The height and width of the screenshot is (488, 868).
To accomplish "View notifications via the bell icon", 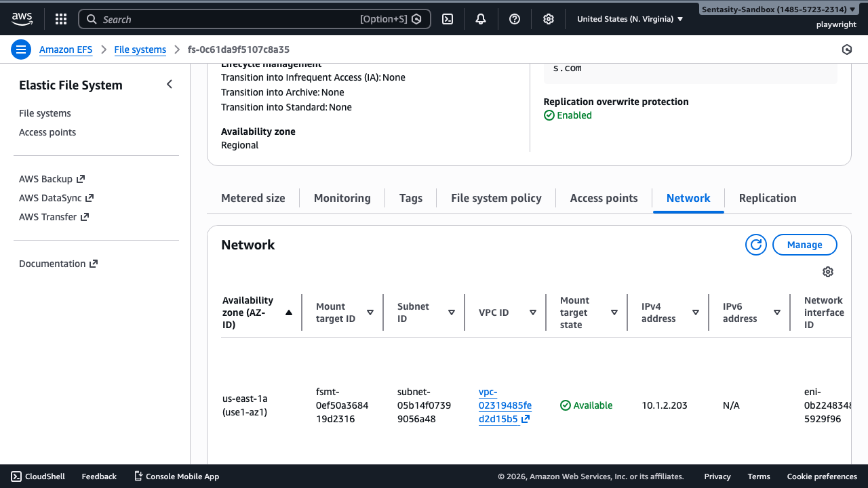I will (x=481, y=18).
